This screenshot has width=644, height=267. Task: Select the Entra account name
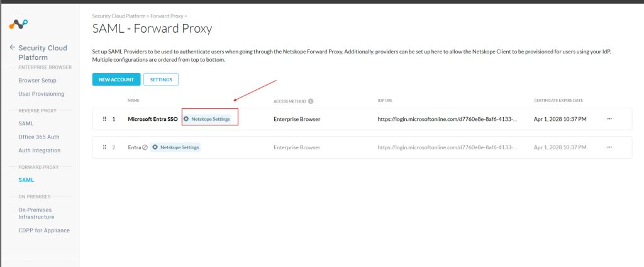[x=135, y=147]
